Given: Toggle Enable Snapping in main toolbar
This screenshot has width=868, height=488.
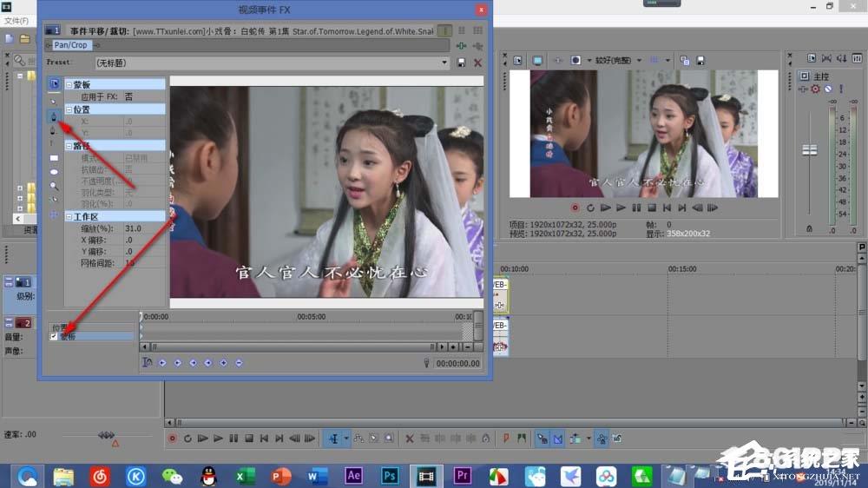Looking at the screenshot, I should point(542,439).
